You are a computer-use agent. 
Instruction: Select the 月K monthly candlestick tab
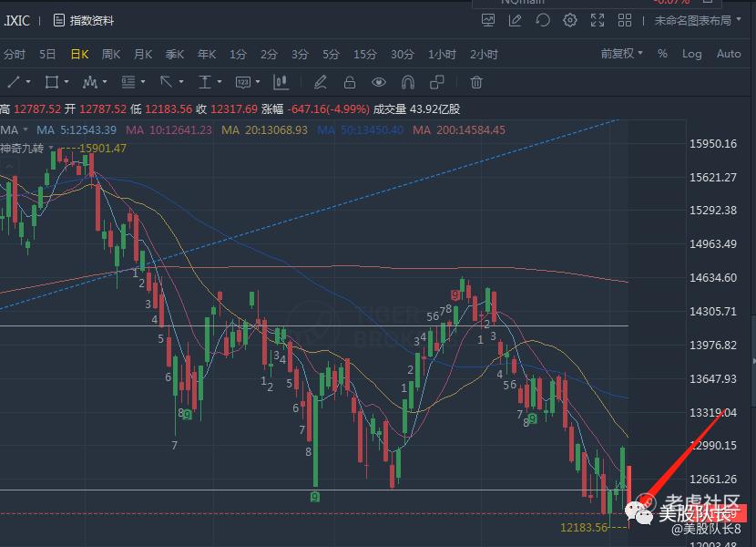pos(143,54)
